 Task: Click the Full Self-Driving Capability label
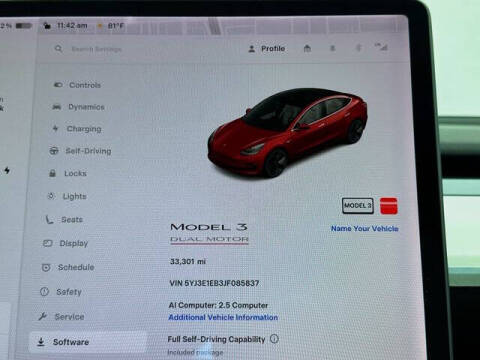[x=216, y=339]
